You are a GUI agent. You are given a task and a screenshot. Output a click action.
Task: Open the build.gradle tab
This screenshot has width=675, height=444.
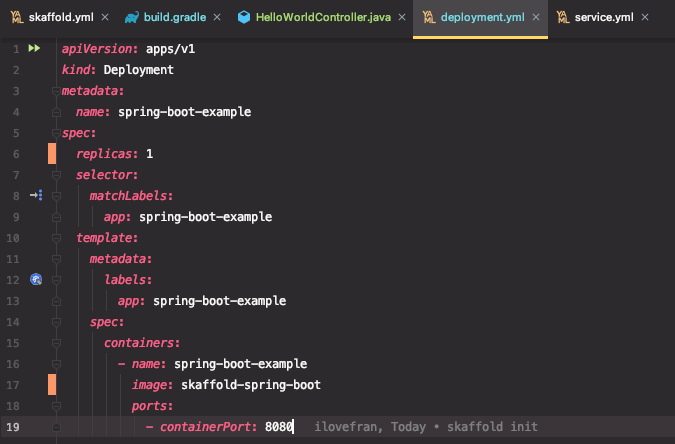pyautogui.click(x=174, y=17)
